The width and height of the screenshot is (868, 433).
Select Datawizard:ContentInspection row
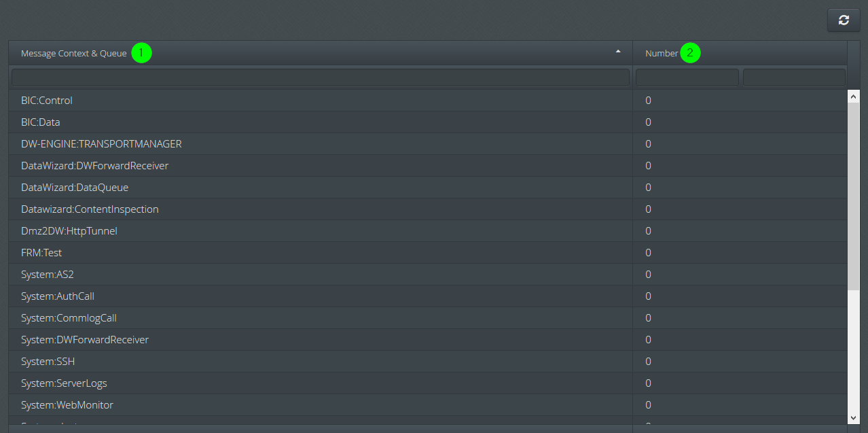[428, 209]
